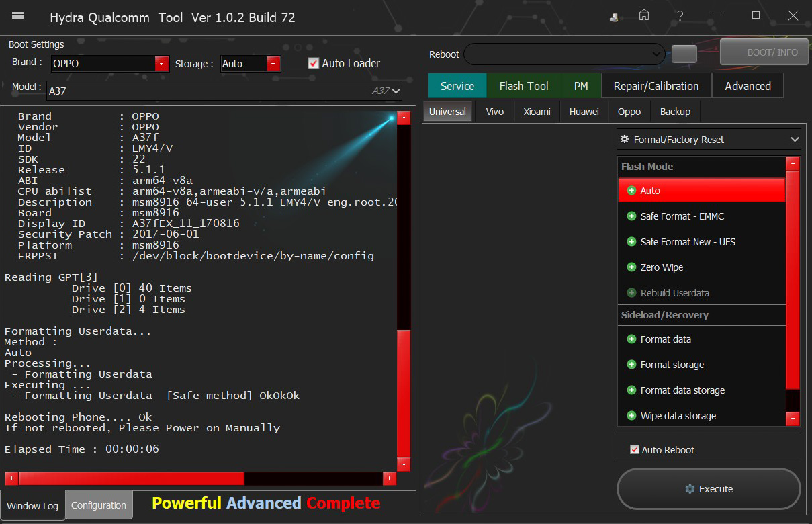Click the 'Drive [0] 40 Items' log line
Image resolution: width=812 pixels, height=524 pixels.
click(x=132, y=288)
